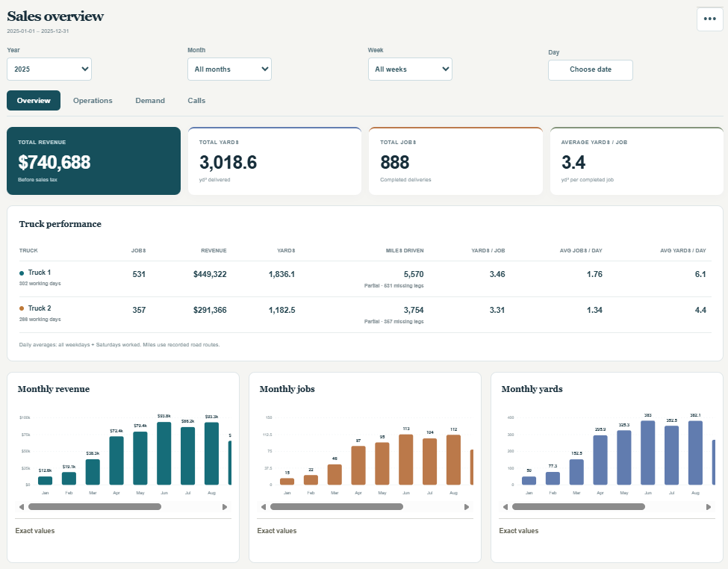Expand the All weeks dropdown
This screenshot has width=728, height=569.
[410, 69]
